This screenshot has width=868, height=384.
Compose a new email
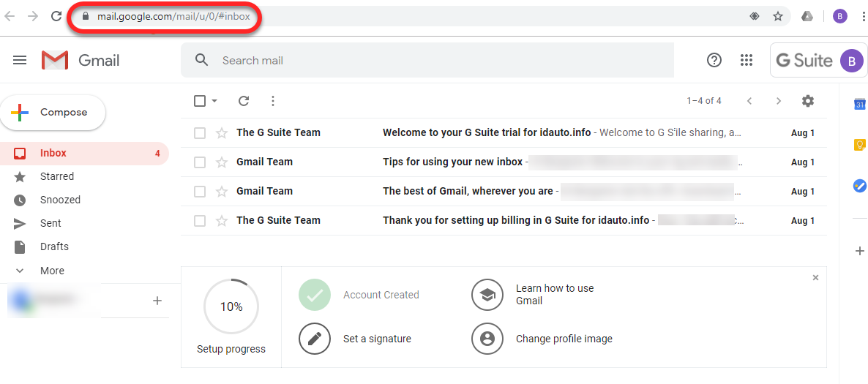pos(53,113)
